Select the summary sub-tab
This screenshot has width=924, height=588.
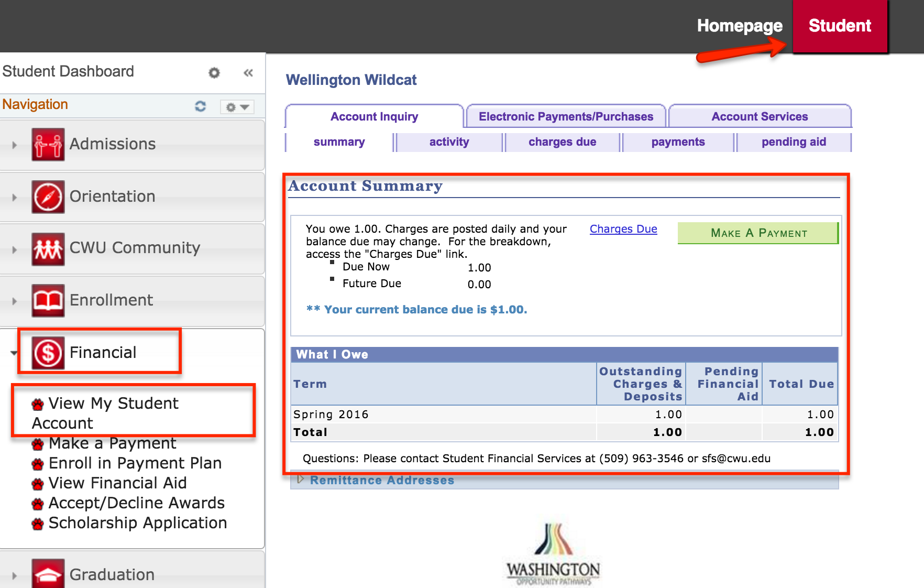click(339, 142)
